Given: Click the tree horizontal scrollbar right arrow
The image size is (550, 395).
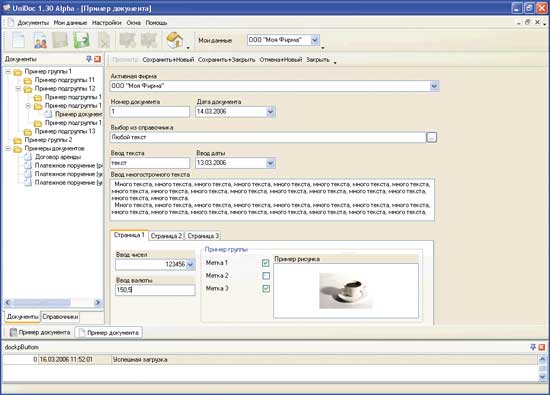Looking at the screenshot, I should [x=98, y=302].
